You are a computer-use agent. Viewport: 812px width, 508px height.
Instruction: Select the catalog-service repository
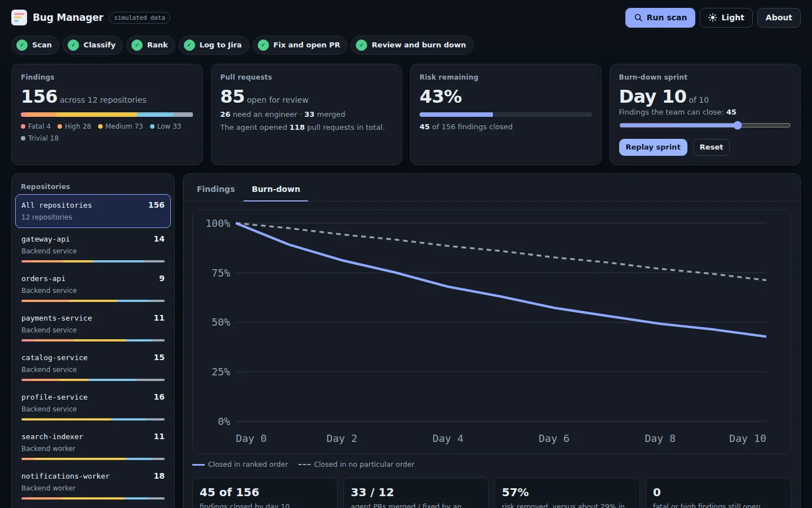click(93, 367)
